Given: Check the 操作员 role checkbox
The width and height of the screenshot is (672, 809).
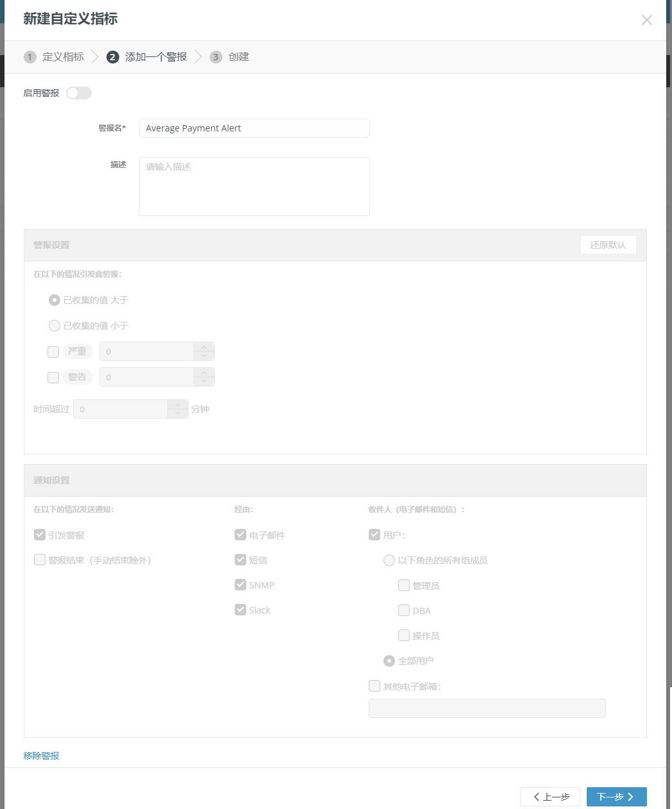Looking at the screenshot, I should click(404, 635).
